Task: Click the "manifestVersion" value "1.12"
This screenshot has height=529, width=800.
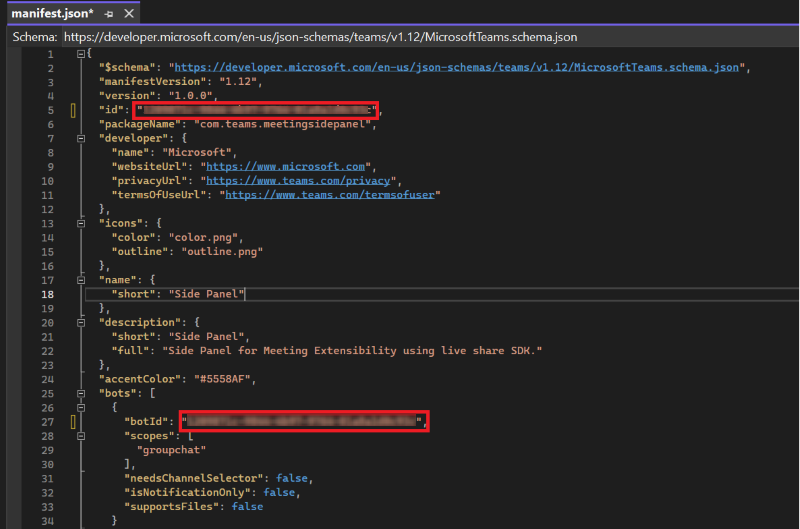Action: click(238, 82)
